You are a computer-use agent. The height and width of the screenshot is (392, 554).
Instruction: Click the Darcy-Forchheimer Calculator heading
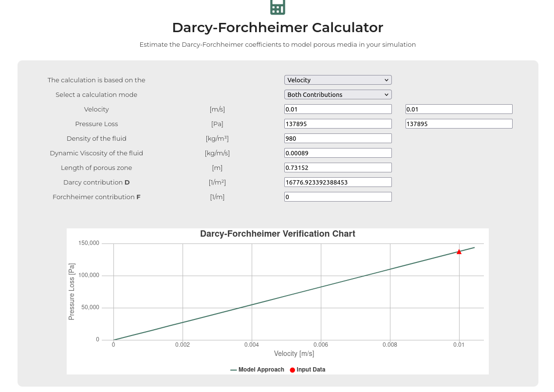tap(277, 28)
